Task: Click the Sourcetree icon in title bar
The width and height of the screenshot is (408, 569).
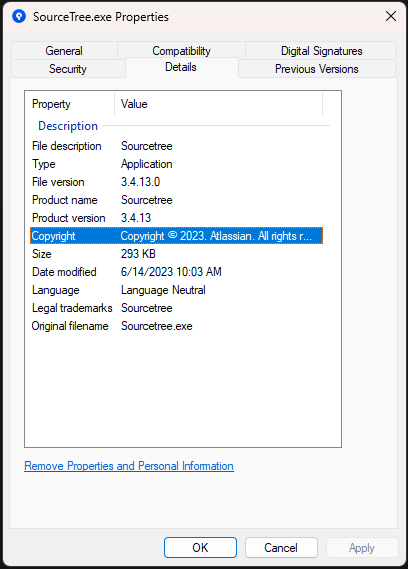Action: pos(19,17)
